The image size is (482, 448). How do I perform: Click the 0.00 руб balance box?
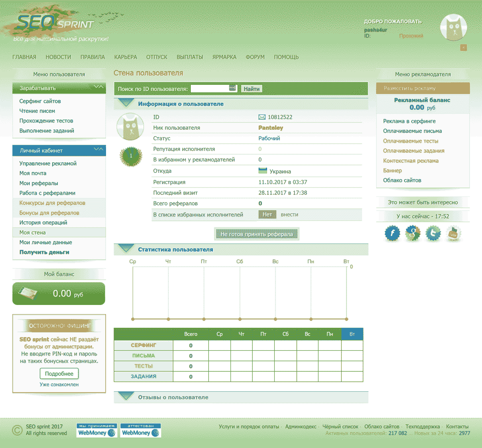click(59, 294)
